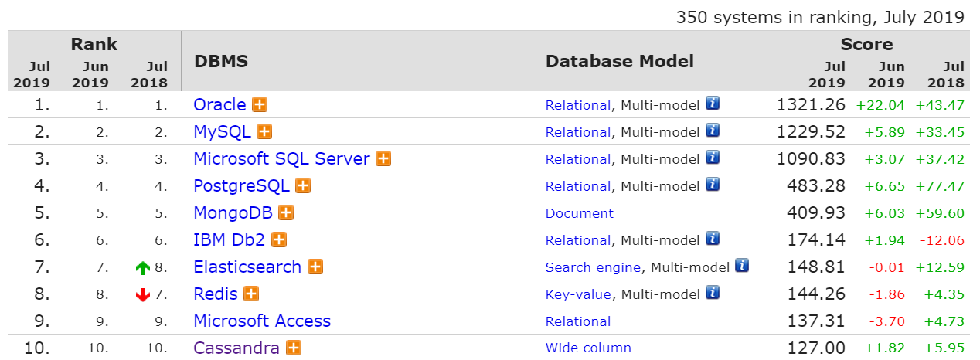Click MongoDB's score 409.93
Screen dimensions: 980x360
[x=816, y=212]
